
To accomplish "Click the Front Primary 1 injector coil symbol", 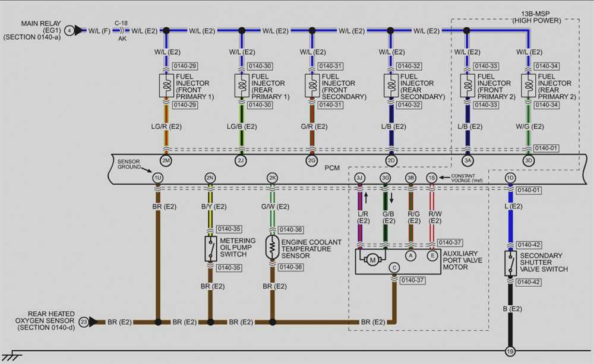I will click(x=166, y=86).
